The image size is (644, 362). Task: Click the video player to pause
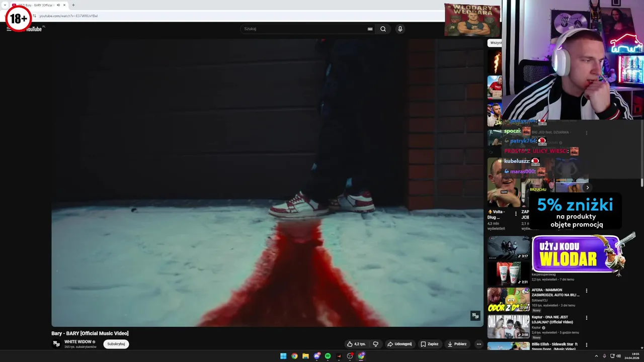click(x=267, y=183)
